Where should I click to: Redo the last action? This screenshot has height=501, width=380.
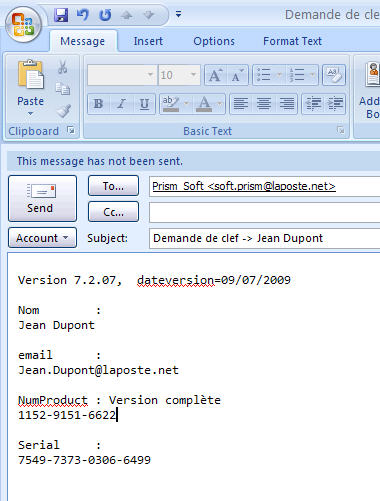[x=105, y=15]
